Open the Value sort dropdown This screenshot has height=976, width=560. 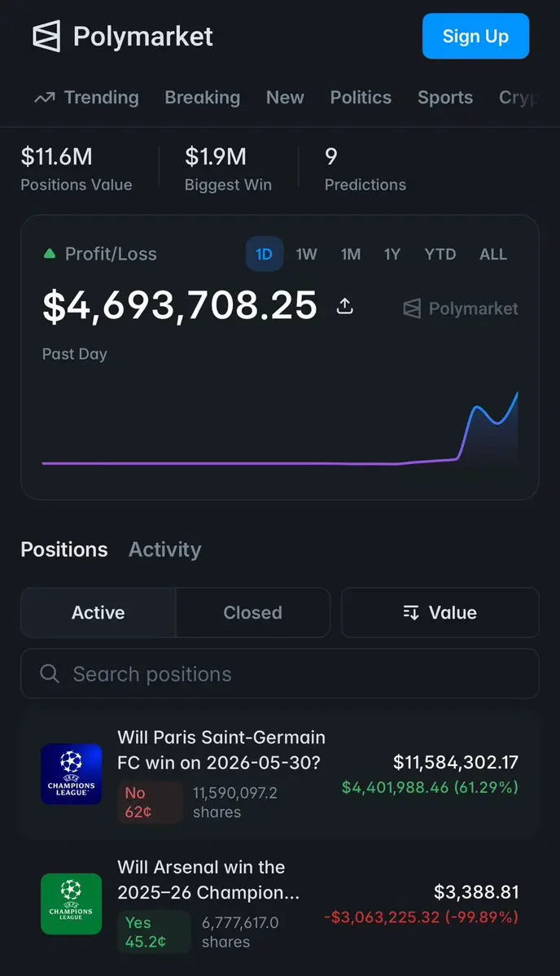[440, 612]
